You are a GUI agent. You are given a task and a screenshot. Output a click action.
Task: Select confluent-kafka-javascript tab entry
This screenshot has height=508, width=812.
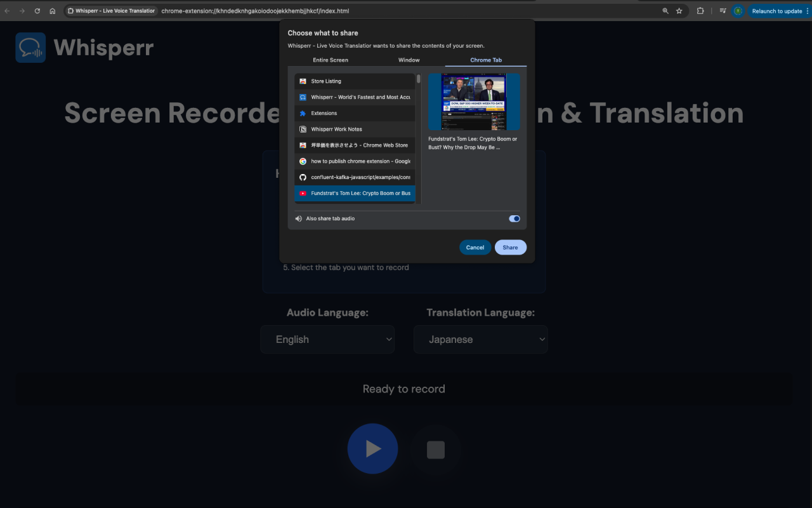tap(355, 177)
